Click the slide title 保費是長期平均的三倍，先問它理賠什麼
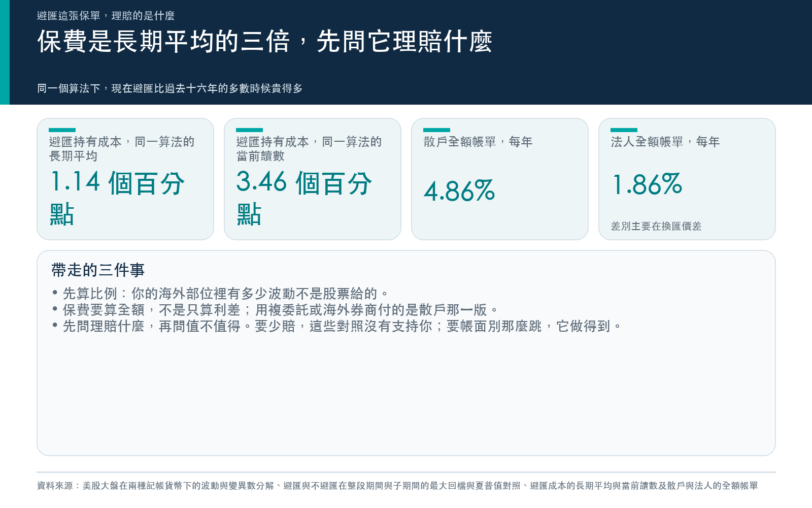The height and width of the screenshot is (508, 812). point(264,41)
